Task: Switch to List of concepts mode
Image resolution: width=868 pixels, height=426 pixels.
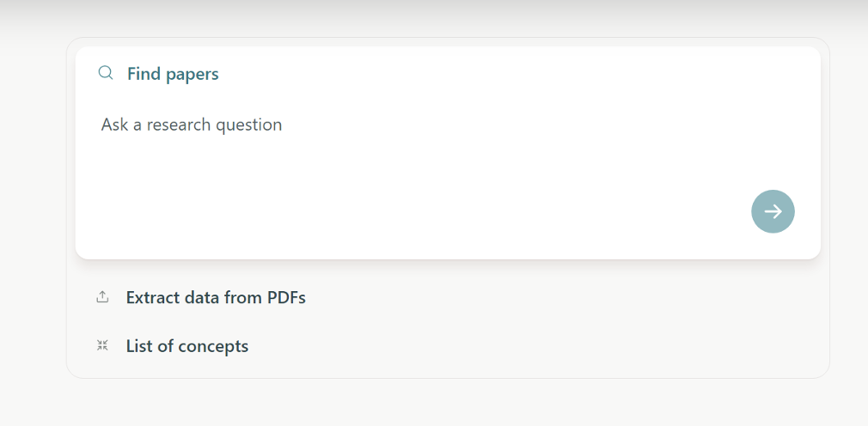Action: [187, 346]
